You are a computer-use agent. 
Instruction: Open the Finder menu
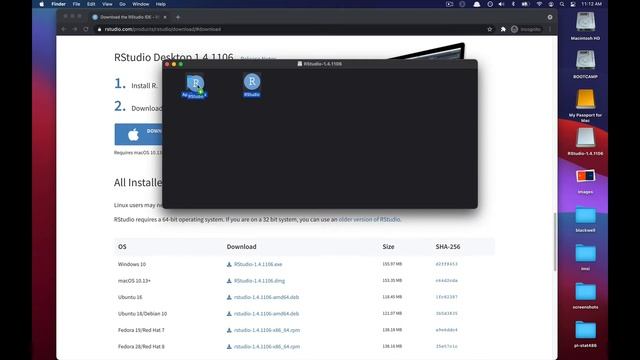58,4
